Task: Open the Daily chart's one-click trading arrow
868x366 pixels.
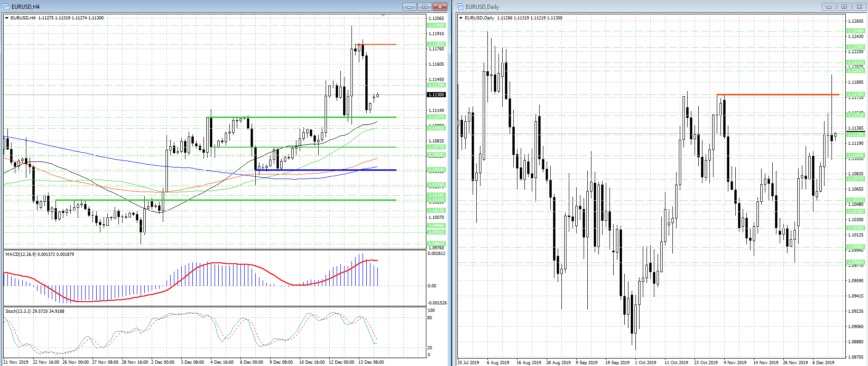Action: [x=461, y=18]
